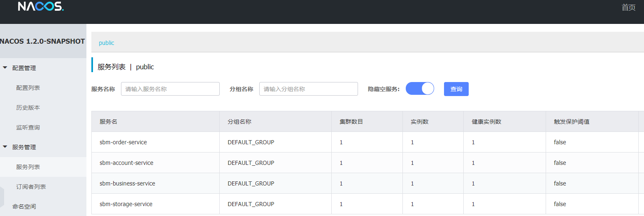Image resolution: width=644 pixels, height=216 pixels.
Task: Collapse the 服务管理 menu arrow
Action: coord(5,147)
